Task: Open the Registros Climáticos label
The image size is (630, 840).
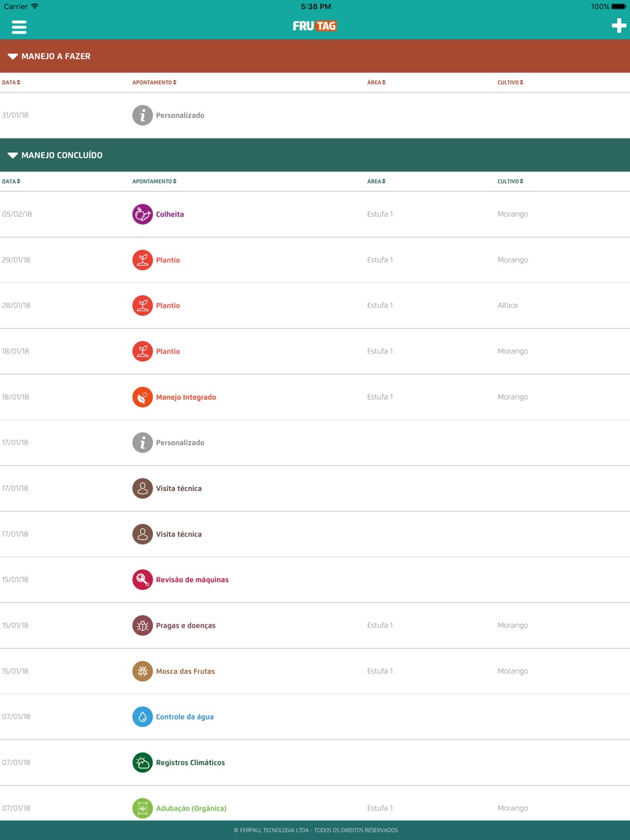Action: coord(190,763)
